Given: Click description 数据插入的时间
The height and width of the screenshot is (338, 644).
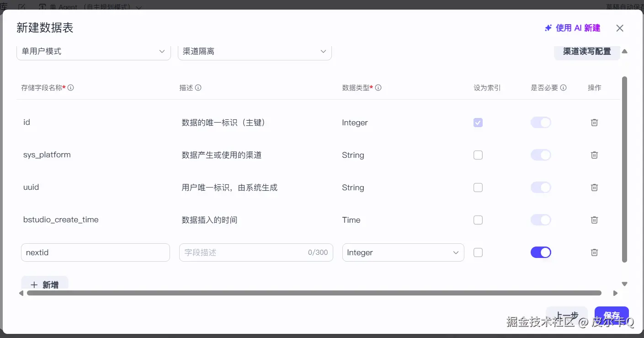Looking at the screenshot, I should coord(209,220).
